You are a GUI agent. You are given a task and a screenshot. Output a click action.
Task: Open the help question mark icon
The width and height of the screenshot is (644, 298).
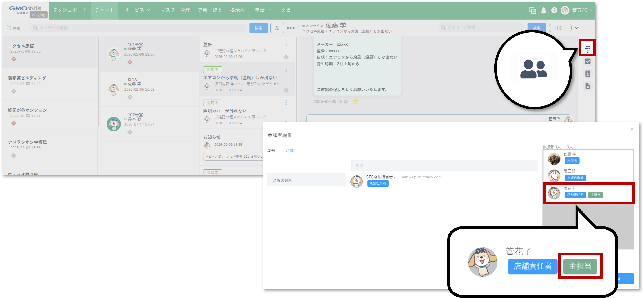point(554,10)
